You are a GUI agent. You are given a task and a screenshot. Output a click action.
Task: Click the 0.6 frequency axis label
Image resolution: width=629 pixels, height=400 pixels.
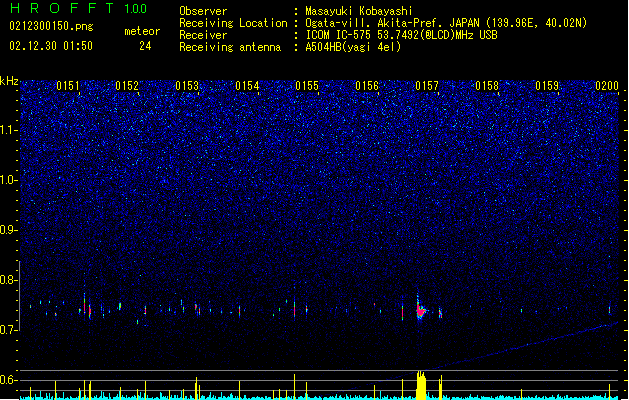pos(8,380)
